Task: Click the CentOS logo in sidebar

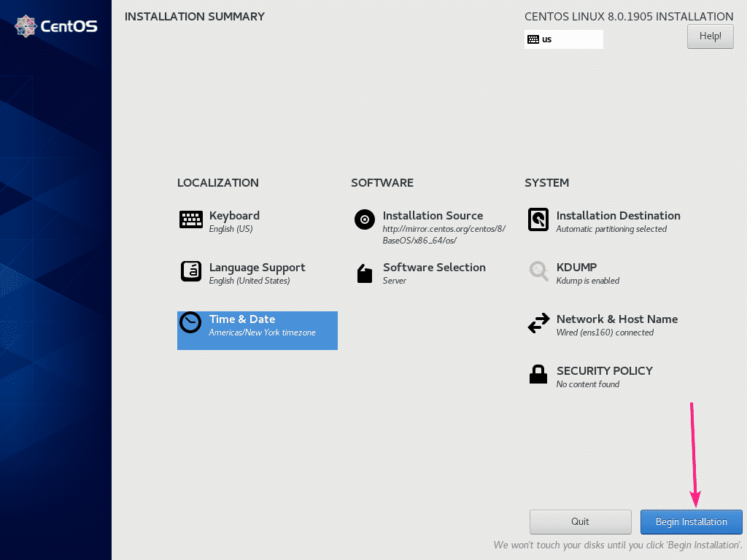Action: coord(56,27)
